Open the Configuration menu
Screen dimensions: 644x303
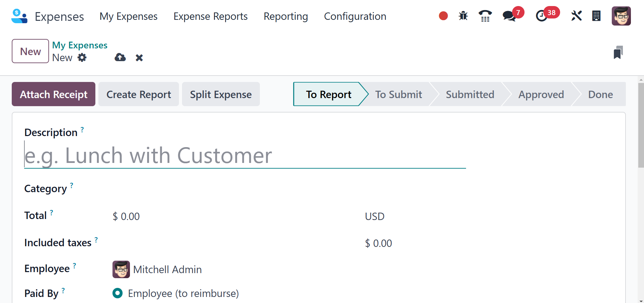click(x=355, y=16)
